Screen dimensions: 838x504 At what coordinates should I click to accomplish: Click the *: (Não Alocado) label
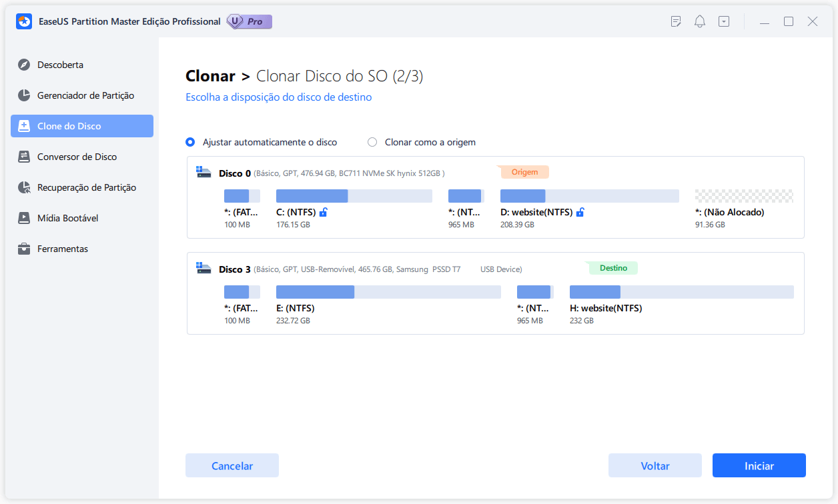tap(730, 212)
